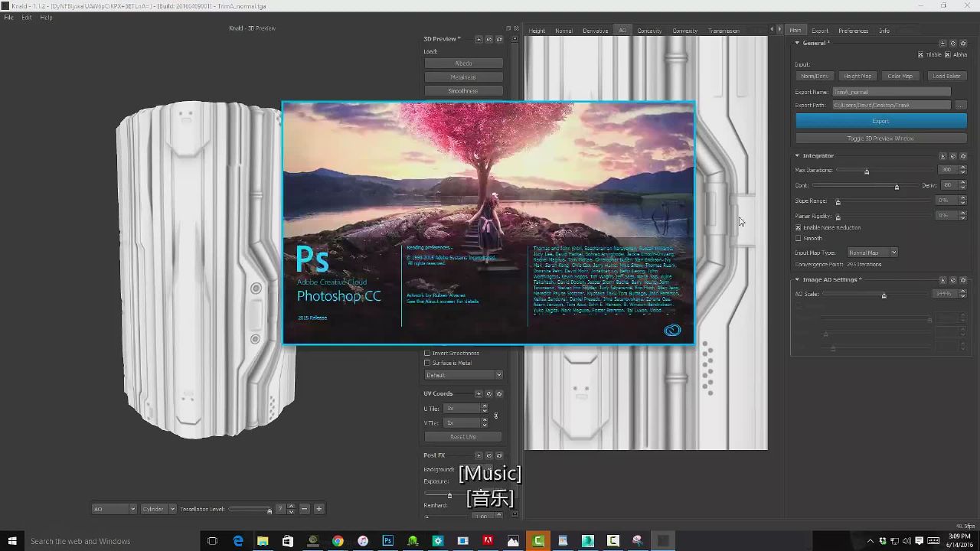
Task: Click save-preset icon in Image AO Settings header
Action: [x=942, y=280]
